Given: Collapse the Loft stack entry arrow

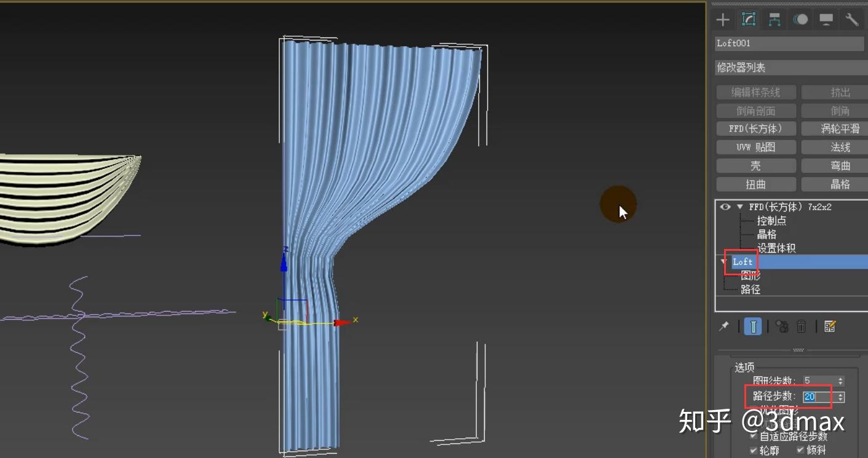Looking at the screenshot, I should coord(723,262).
